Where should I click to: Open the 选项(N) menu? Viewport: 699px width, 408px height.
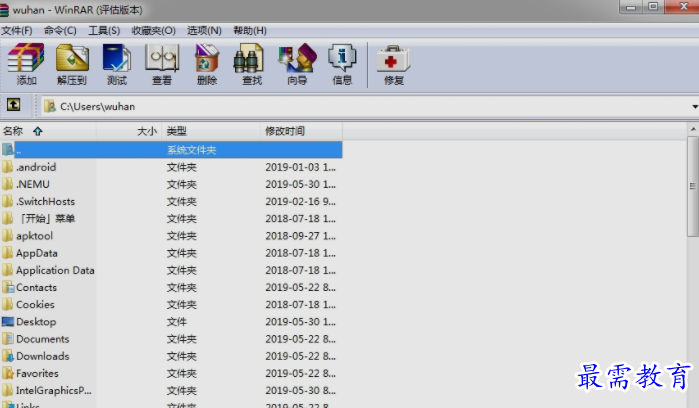pos(204,30)
